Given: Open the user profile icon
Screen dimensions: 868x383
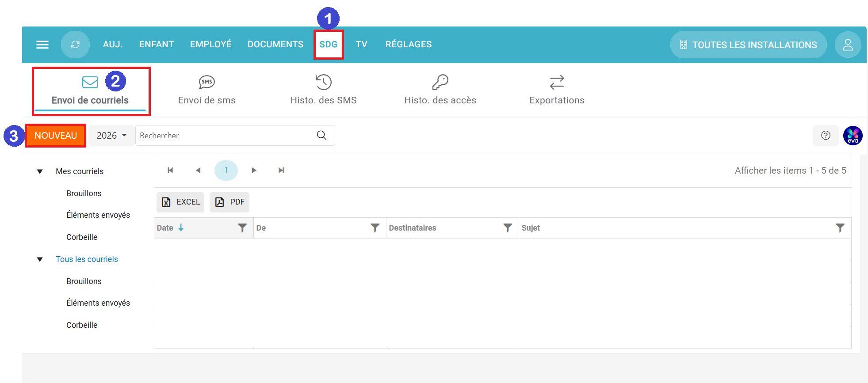Looking at the screenshot, I should (847, 45).
